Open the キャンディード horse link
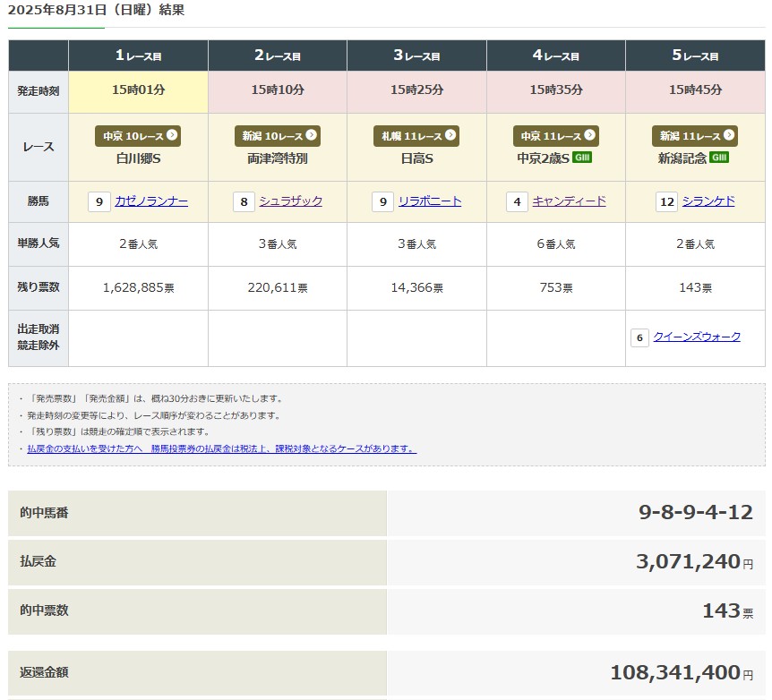The image size is (772, 700). click(x=569, y=201)
